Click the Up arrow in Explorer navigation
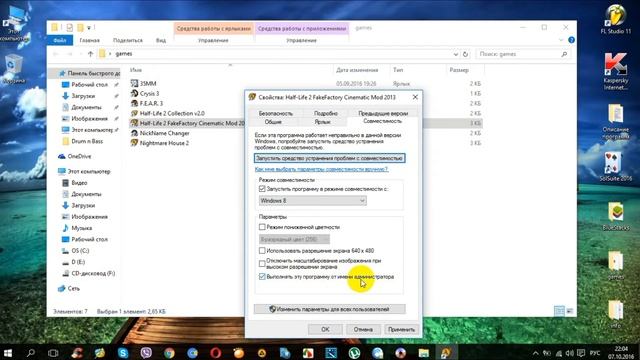This screenshot has width=640, height=360. (x=90, y=54)
